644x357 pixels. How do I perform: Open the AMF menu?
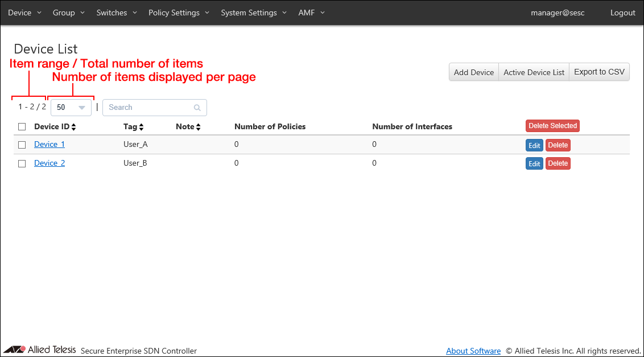coord(311,13)
